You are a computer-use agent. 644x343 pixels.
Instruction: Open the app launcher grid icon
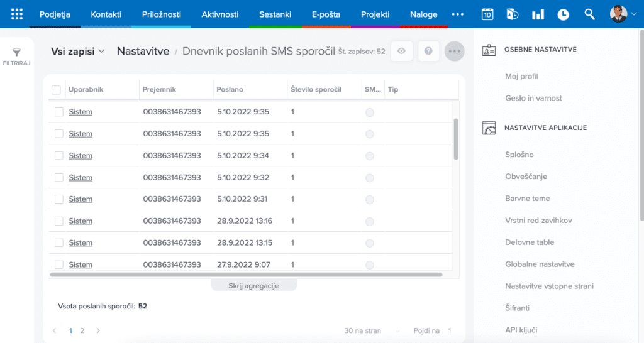point(17,14)
